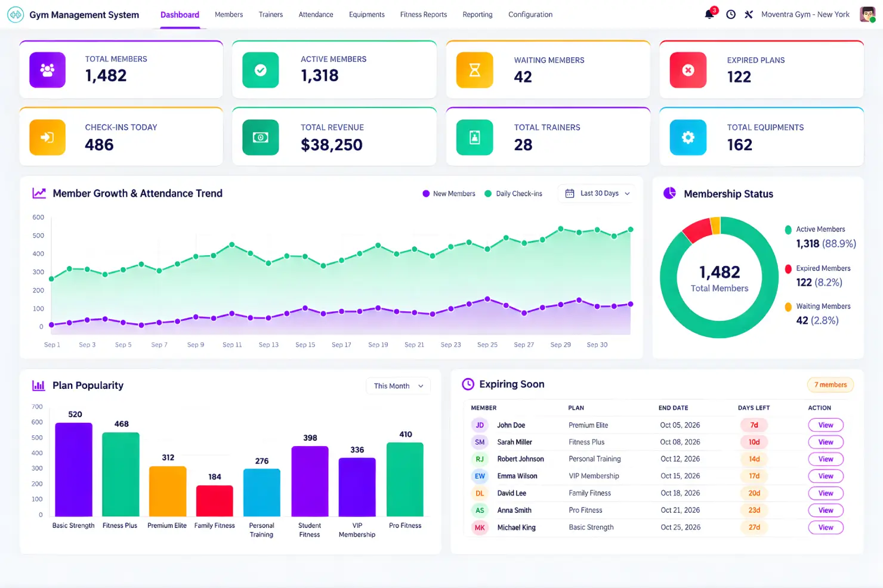
Task: Click the Membership Status pie icon
Action: (670, 193)
